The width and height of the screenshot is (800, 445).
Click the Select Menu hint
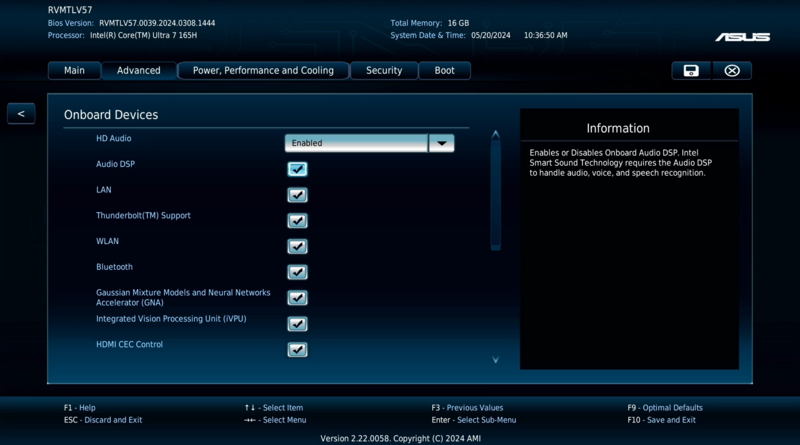pos(276,420)
